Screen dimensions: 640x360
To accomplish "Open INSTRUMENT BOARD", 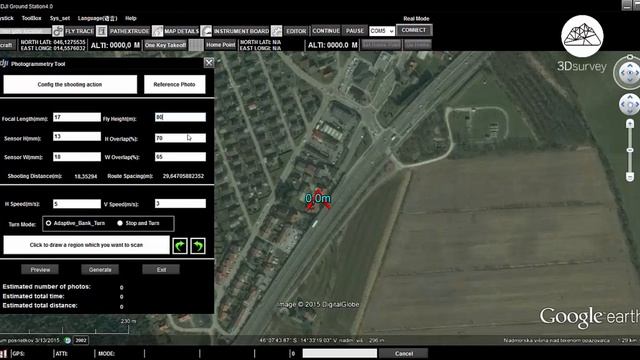I will [241, 31].
